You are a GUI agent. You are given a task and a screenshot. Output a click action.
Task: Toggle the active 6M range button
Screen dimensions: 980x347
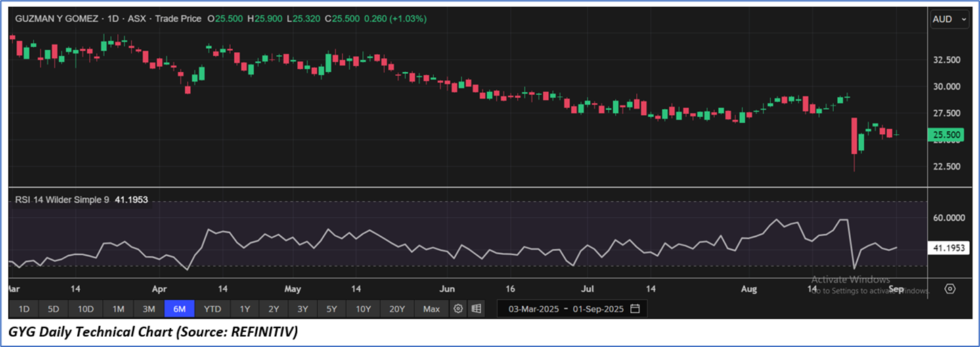coord(179,309)
